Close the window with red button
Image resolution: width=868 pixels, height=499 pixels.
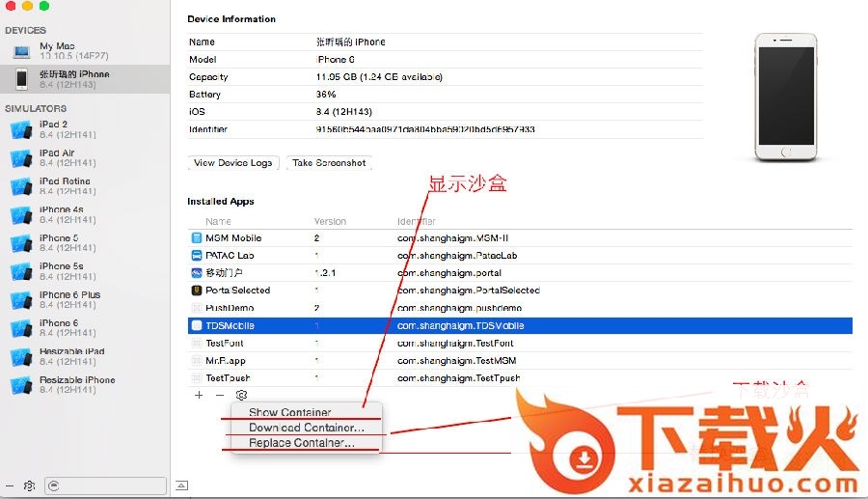coord(10,6)
